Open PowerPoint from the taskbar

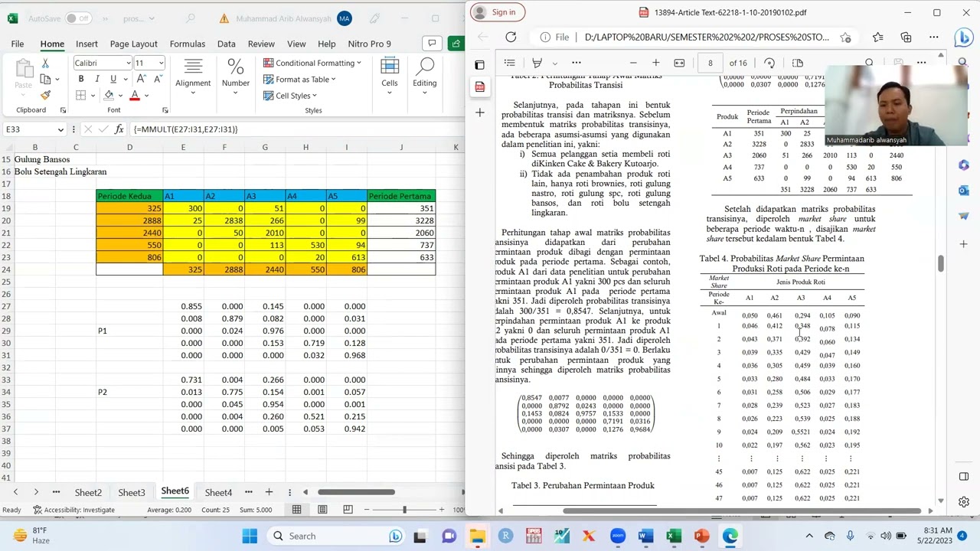tap(702, 536)
